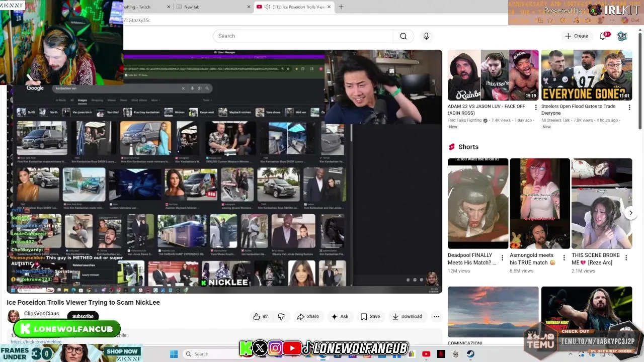Viewport: 644px width, 362px height.
Task: Open more actions ellipsis below the video
Action: pos(436,317)
